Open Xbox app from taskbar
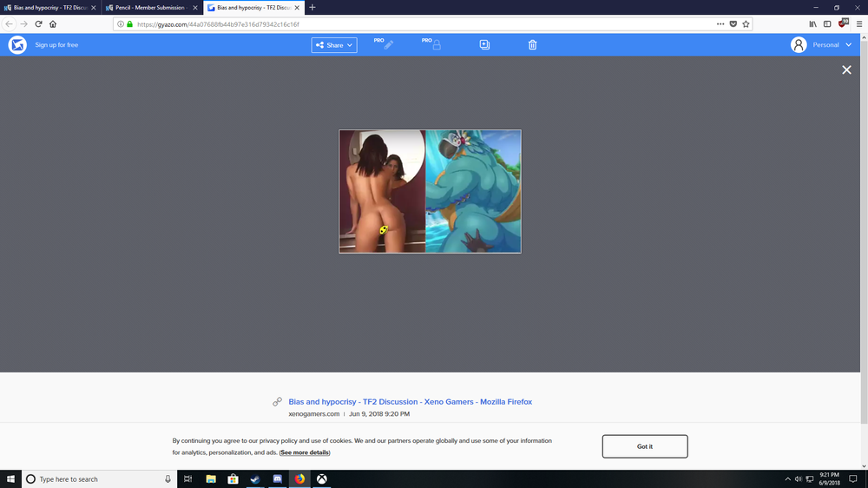Image resolution: width=868 pixels, height=488 pixels. (322, 479)
